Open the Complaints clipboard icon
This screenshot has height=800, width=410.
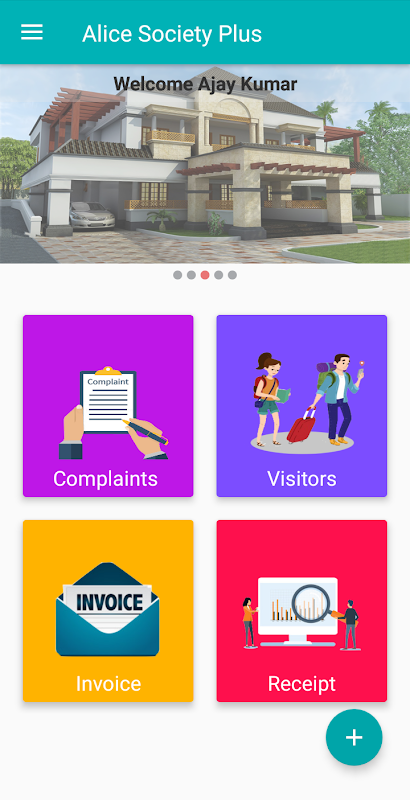[x=113, y=412]
